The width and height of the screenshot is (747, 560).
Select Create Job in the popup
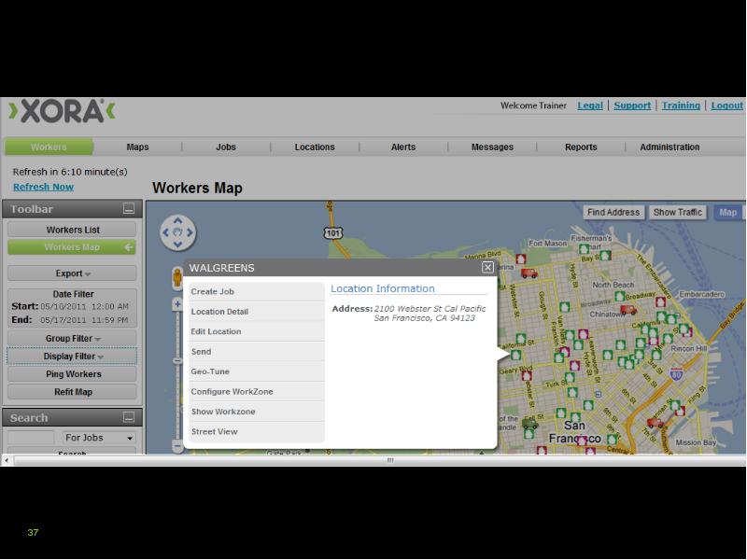pyautogui.click(x=257, y=291)
